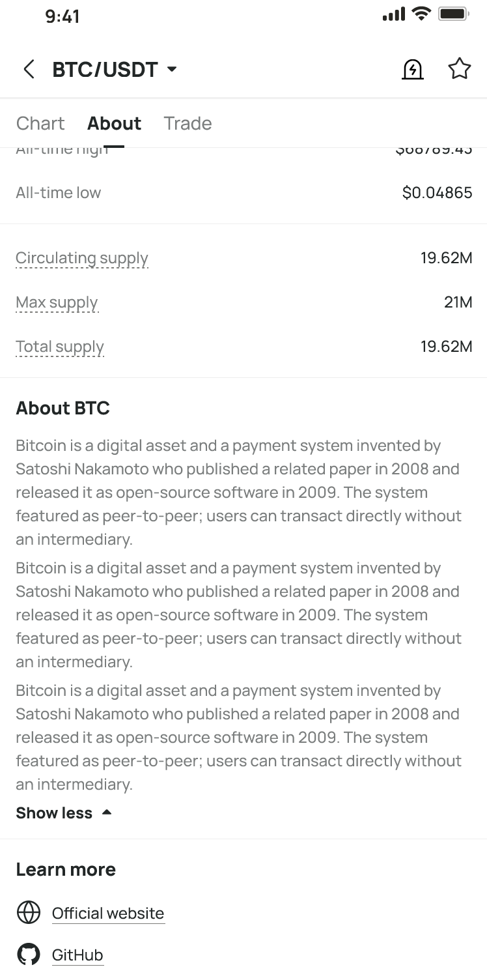Open the Official website link
The width and height of the screenshot is (487, 980).
[108, 913]
